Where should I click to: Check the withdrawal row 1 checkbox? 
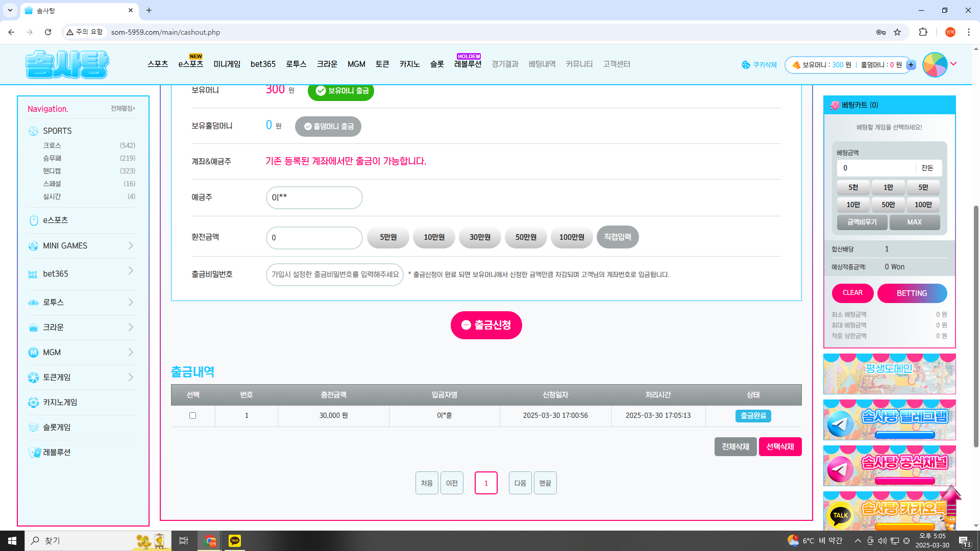(x=193, y=416)
